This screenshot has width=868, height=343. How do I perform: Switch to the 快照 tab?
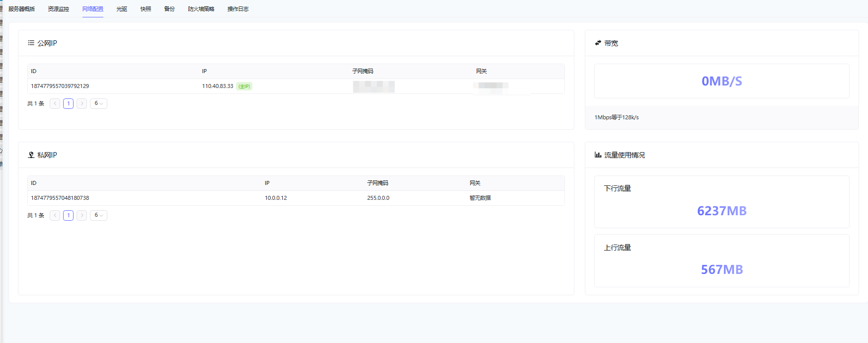(146, 9)
